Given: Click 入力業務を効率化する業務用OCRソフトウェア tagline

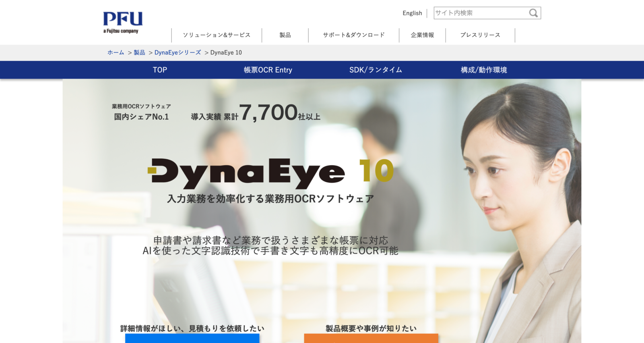Looking at the screenshot, I should 270,199.
